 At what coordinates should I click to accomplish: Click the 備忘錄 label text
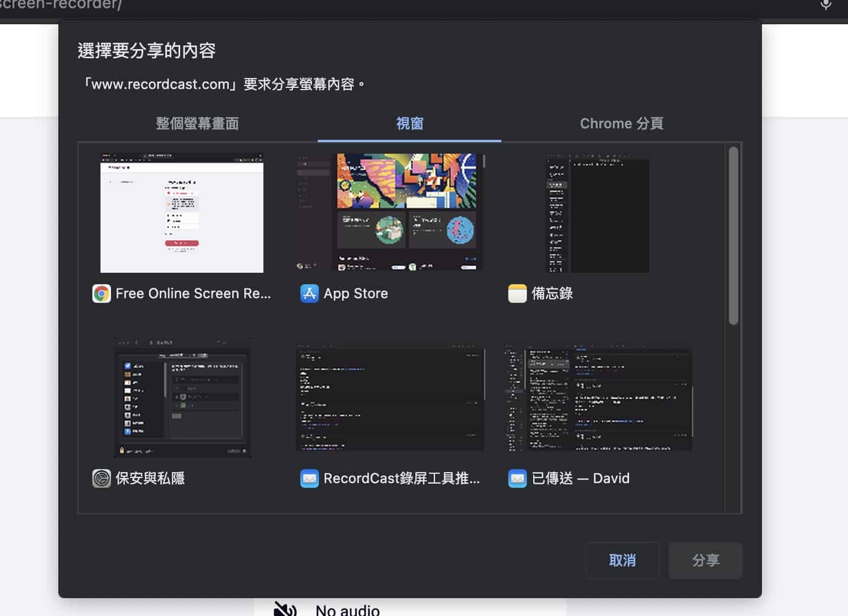point(552,294)
